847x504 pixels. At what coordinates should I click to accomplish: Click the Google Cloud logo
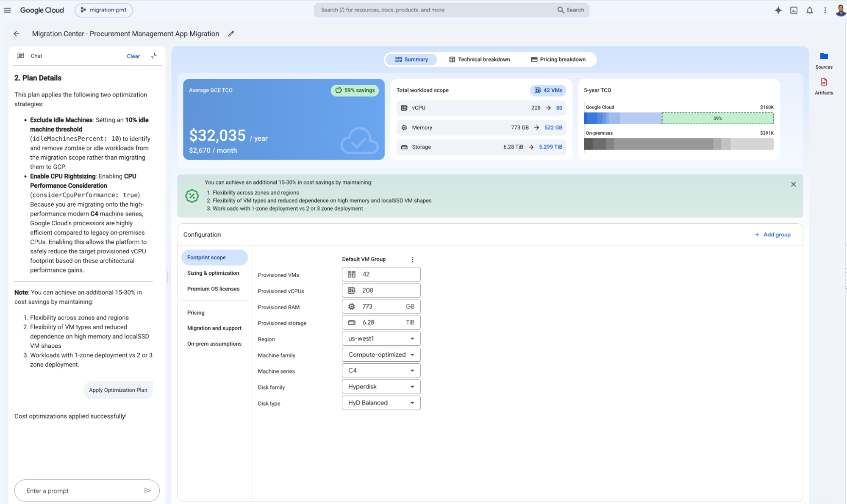42,10
